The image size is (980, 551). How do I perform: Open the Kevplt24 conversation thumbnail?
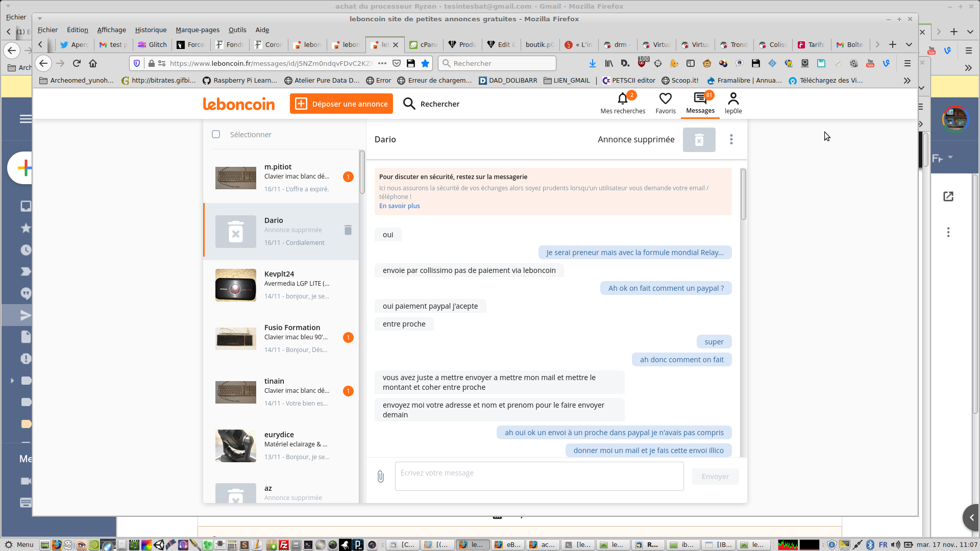(x=236, y=285)
